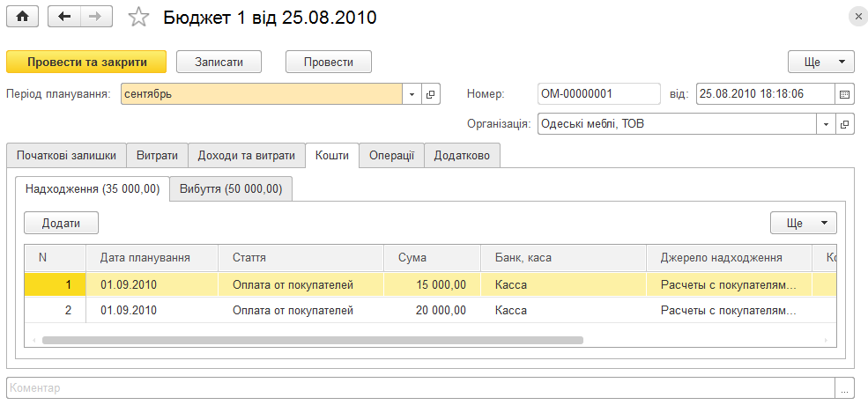Open the organization record
868x405 pixels.
(844, 124)
